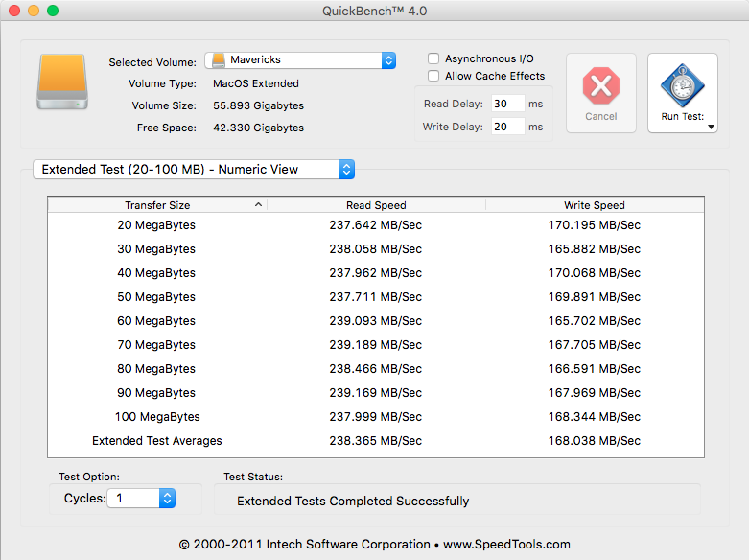749x560 pixels.
Task: Click read speed value 239.169 MB/Sec
Action: tap(375, 392)
